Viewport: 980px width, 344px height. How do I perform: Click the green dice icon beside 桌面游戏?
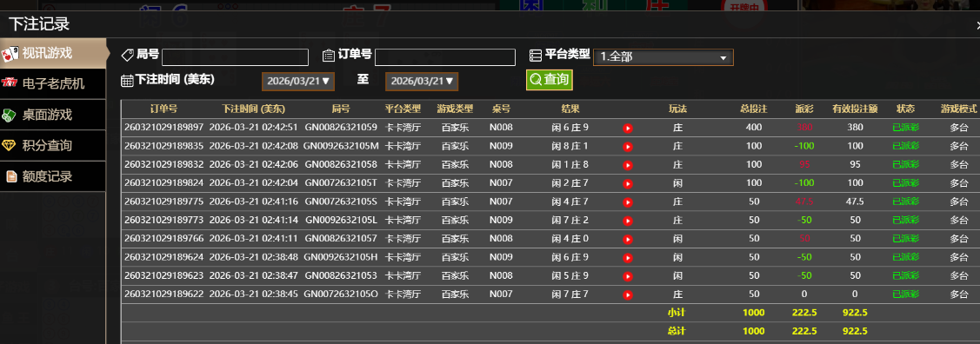click(x=10, y=115)
